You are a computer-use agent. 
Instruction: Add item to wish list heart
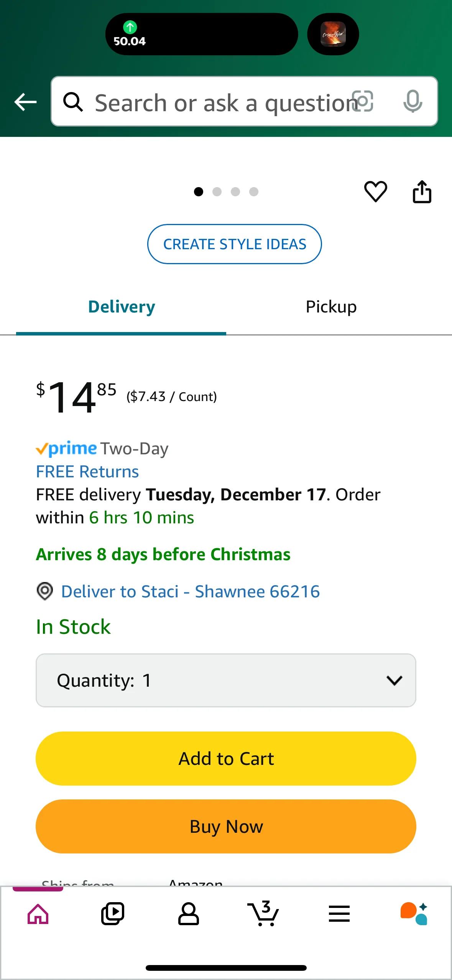(x=375, y=191)
